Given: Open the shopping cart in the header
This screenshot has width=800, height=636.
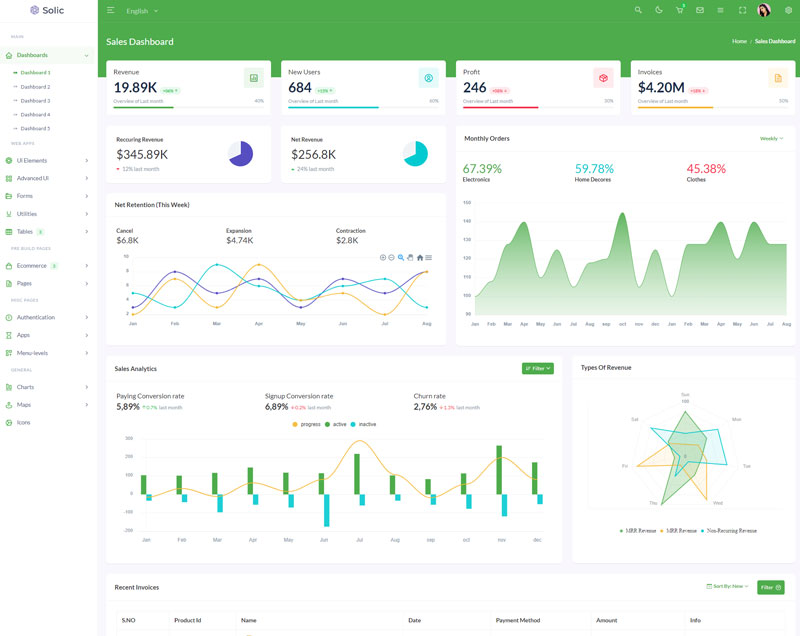Looking at the screenshot, I should tap(680, 10).
